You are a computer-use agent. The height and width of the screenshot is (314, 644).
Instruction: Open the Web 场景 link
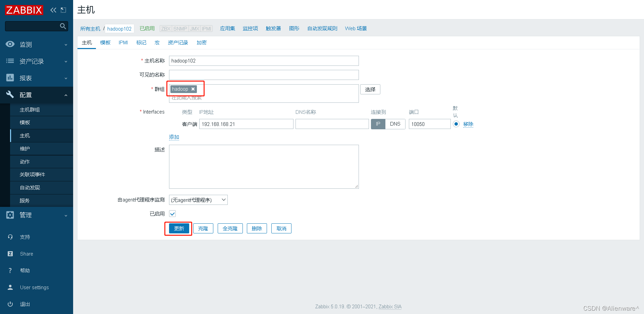click(356, 29)
